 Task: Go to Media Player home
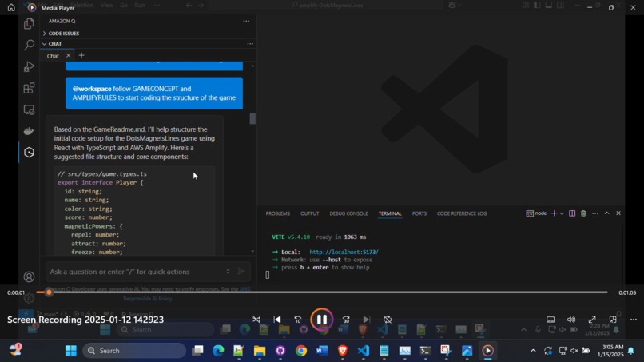pyautogui.click(x=11, y=7)
